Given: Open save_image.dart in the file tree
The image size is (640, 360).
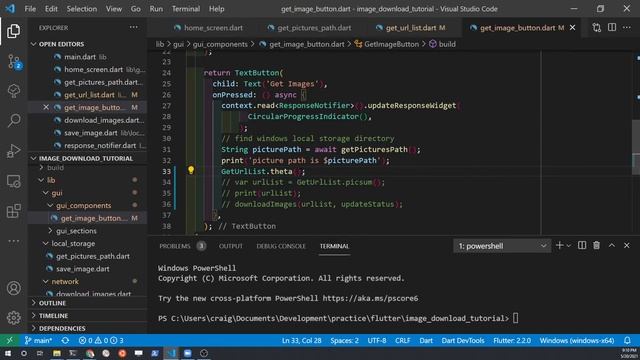Looking at the screenshot, I should pyautogui.click(x=82, y=269).
